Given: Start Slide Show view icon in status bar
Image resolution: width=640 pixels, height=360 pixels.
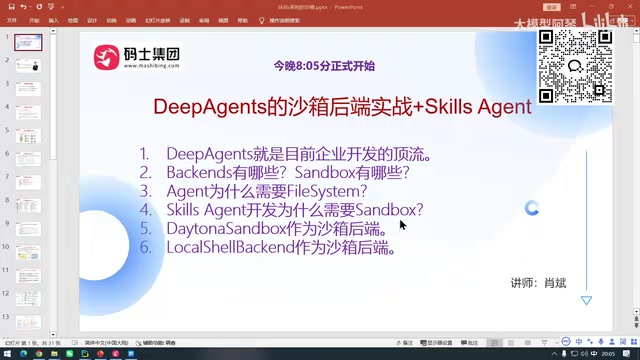Looking at the screenshot, I should click(x=544, y=343).
